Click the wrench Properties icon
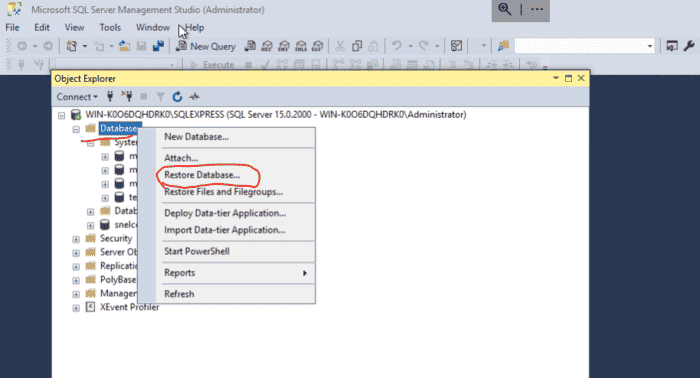700x378 pixels. pos(689,46)
